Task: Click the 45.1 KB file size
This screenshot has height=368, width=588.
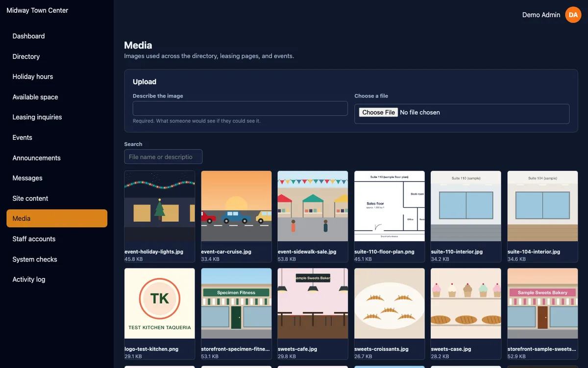Action: coord(363,259)
